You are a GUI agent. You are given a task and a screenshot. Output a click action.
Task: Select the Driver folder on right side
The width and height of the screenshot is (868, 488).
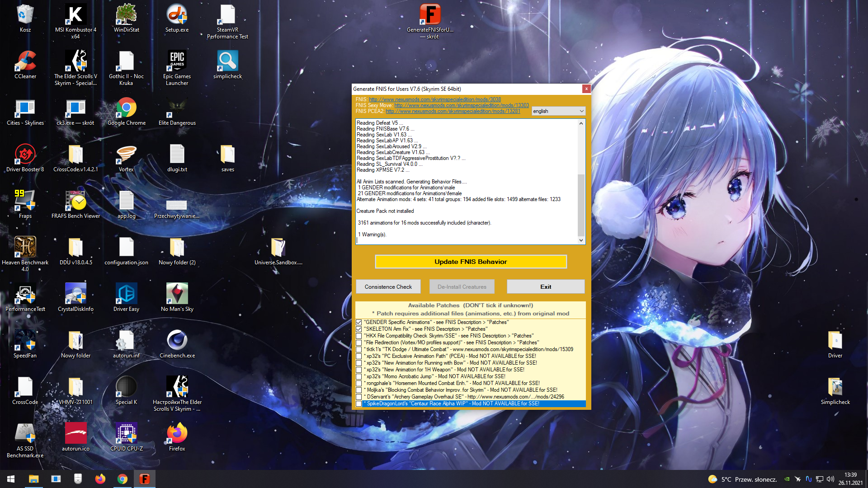(835, 344)
